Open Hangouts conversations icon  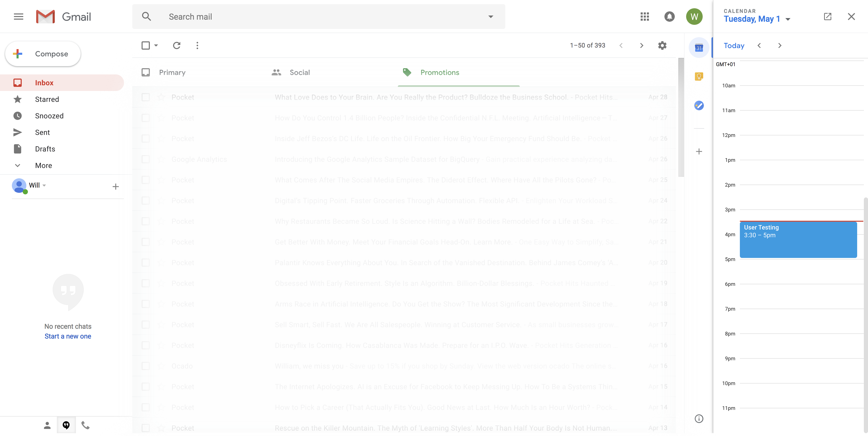[66, 425]
